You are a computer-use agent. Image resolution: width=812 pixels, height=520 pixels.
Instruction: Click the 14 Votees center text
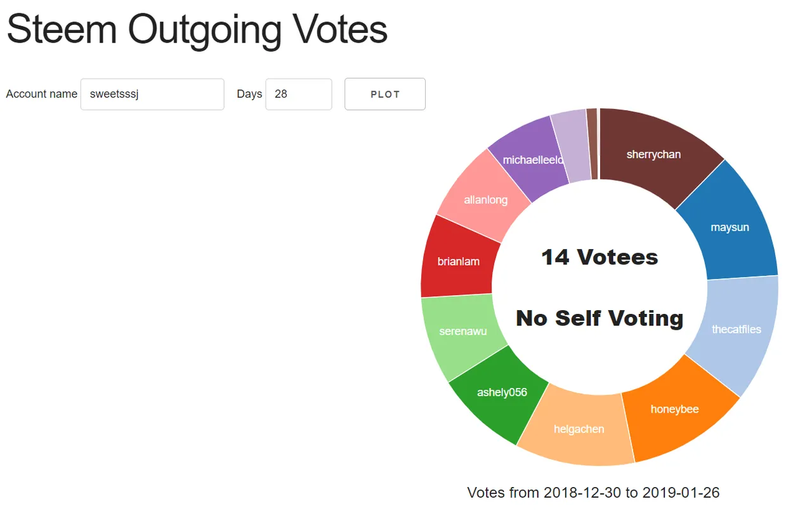[x=599, y=257]
